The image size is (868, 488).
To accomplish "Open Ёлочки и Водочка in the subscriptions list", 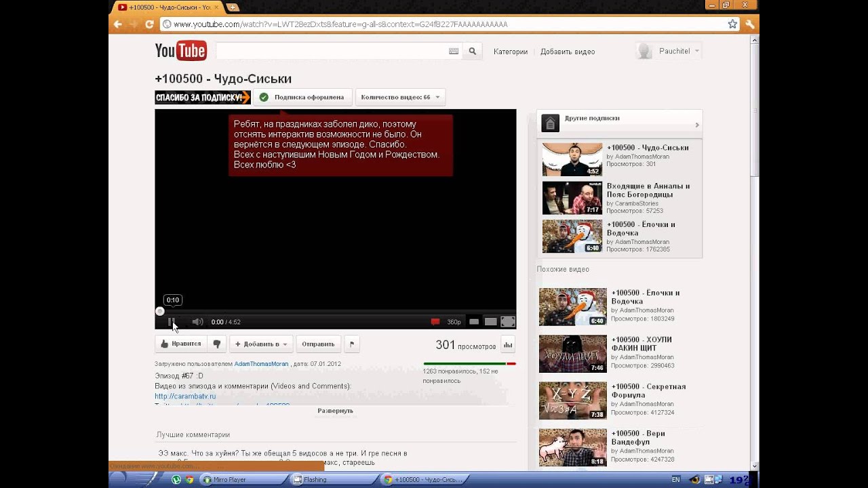I will 641,228.
